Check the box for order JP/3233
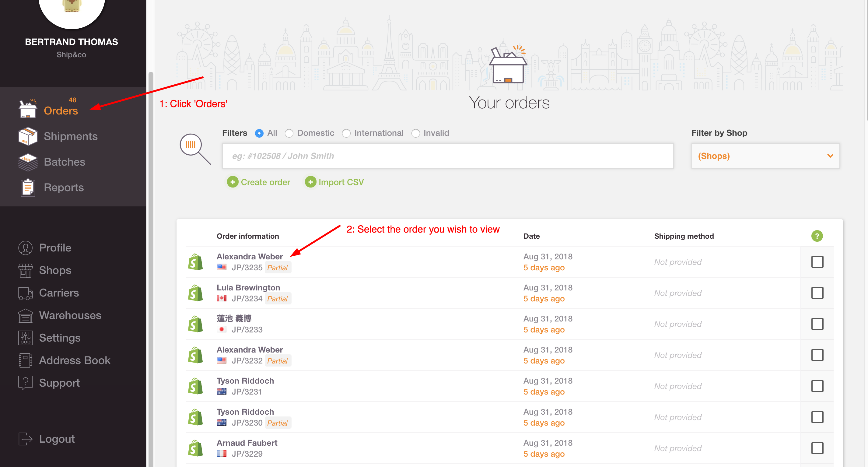This screenshot has width=868, height=467. [817, 324]
